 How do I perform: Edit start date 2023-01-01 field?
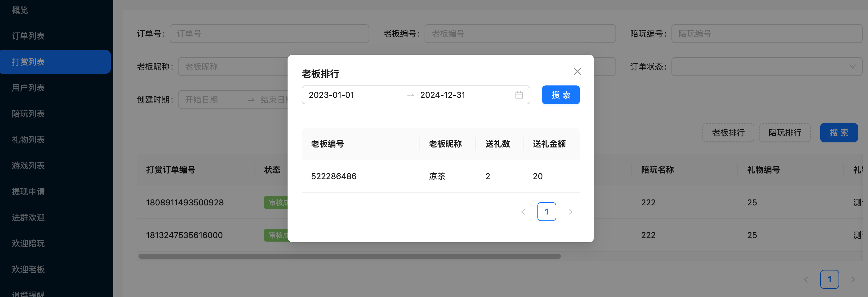click(x=354, y=95)
